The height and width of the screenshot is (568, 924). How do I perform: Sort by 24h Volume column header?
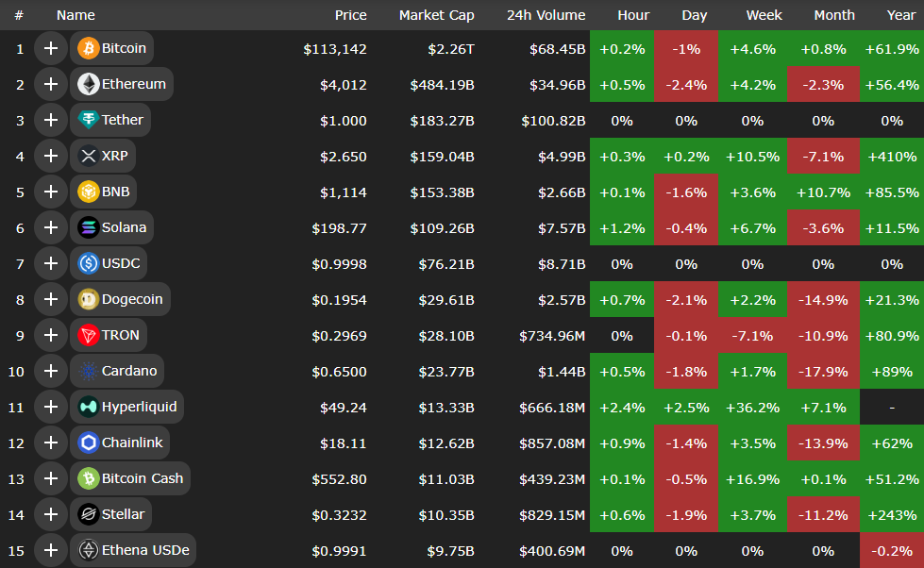tap(546, 15)
